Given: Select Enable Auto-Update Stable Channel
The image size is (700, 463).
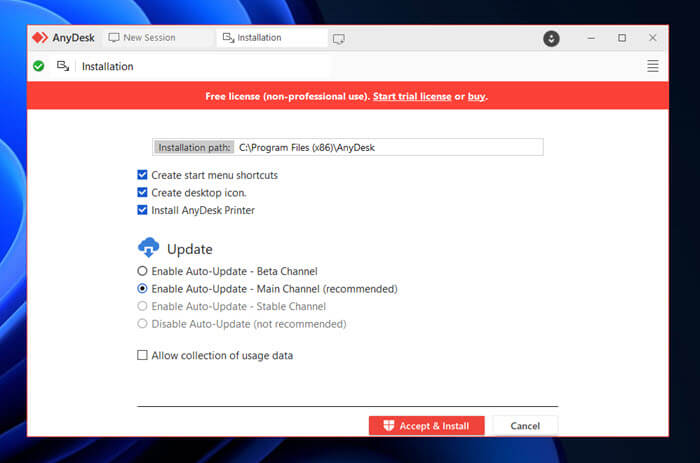Looking at the screenshot, I should (142, 306).
